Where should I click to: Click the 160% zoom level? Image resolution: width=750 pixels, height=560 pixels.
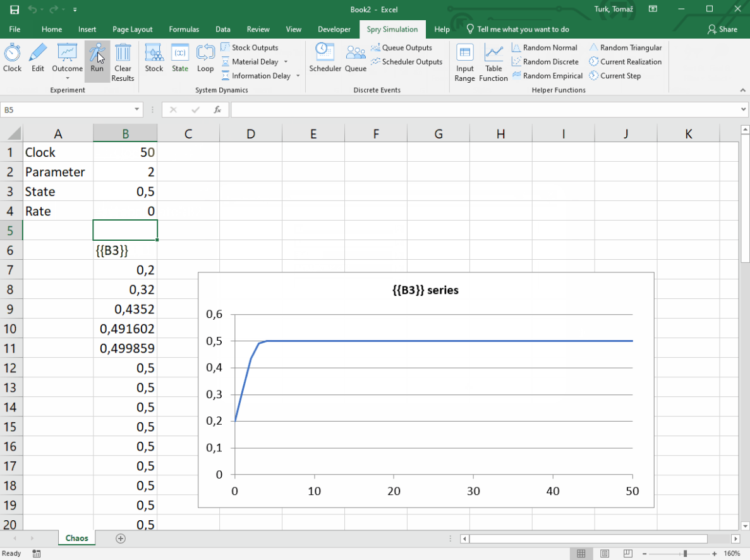[732, 554]
